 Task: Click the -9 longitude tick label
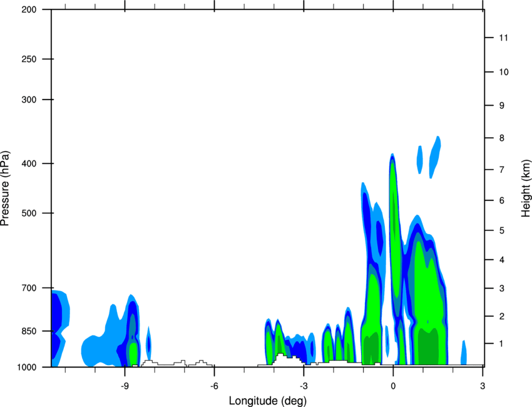coord(125,386)
